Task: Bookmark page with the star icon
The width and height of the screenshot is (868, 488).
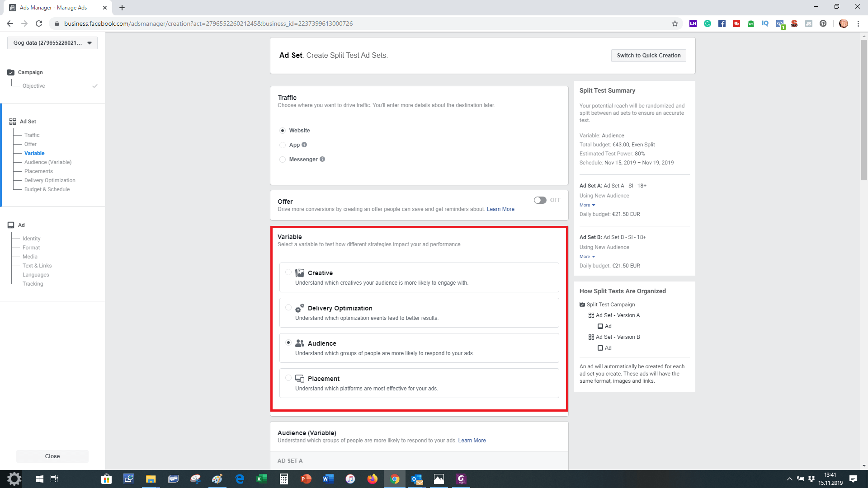Action: coord(675,23)
